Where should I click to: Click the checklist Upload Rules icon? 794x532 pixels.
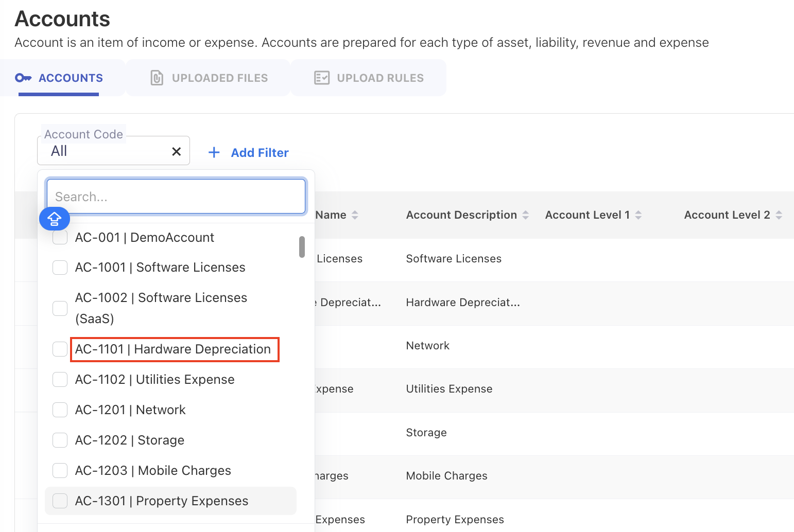322,78
